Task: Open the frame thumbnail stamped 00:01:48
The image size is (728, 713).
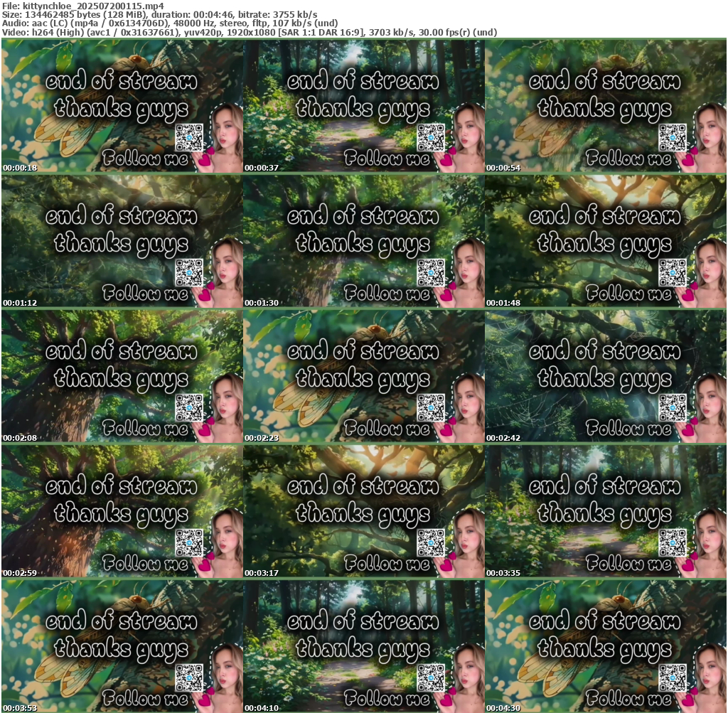Action: 606,241
